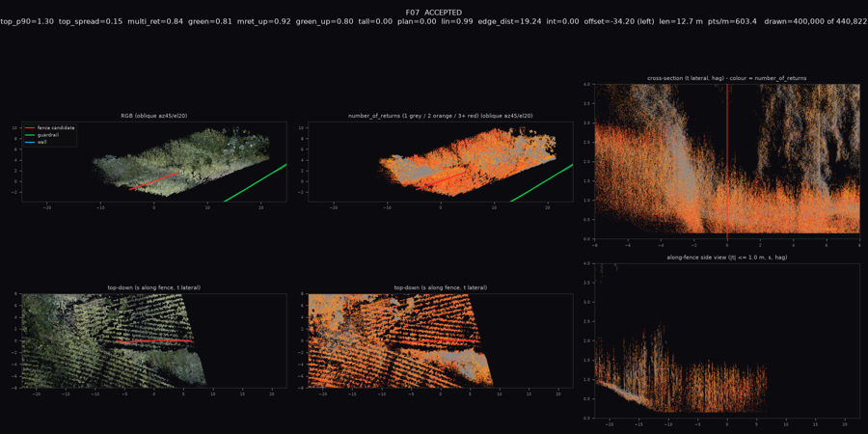
Task: Click the 'wall' legend label
Action: pos(41,141)
